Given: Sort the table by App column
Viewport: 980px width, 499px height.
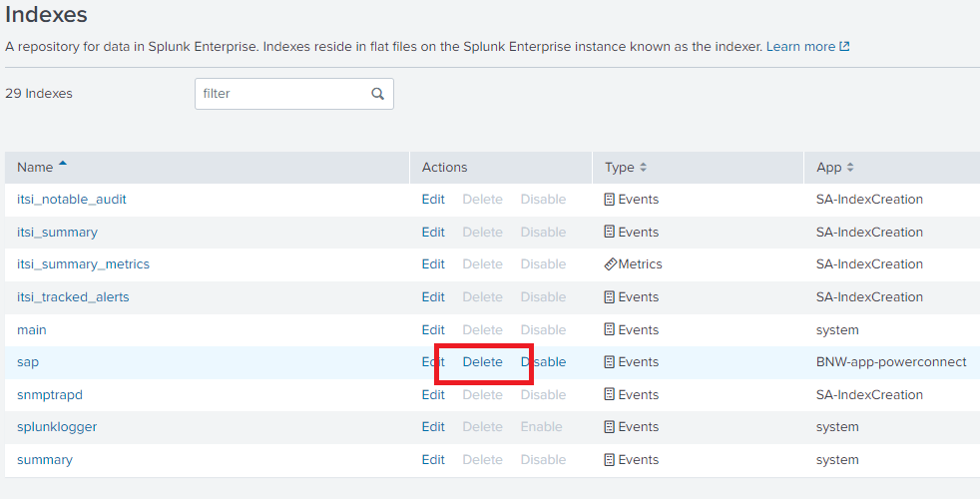Looking at the screenshot, I should (x=834, y=168).
